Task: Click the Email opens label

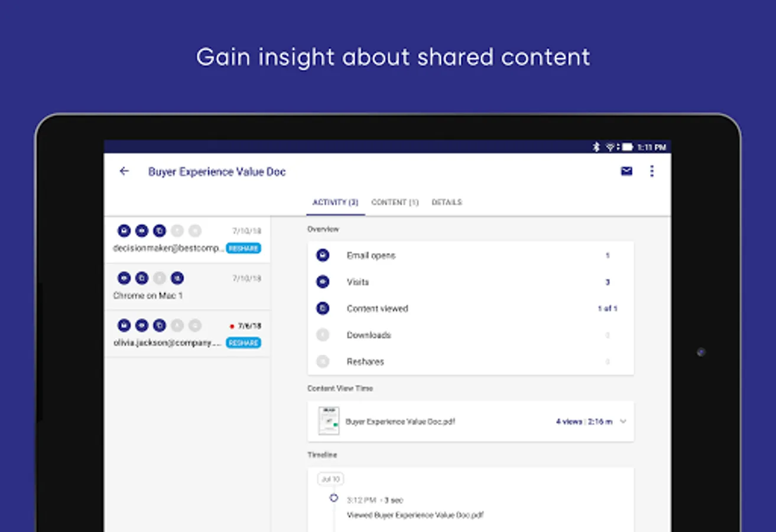Action: pos(371,255)
